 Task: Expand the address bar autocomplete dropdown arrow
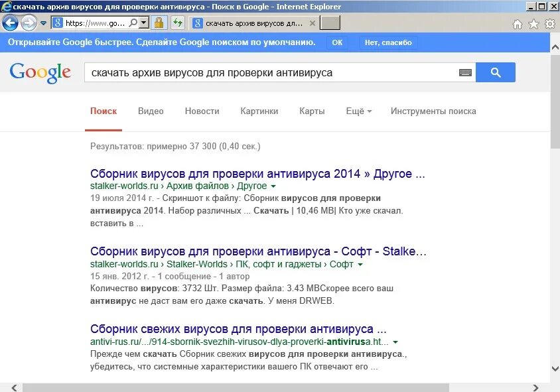tap(143, 23)
